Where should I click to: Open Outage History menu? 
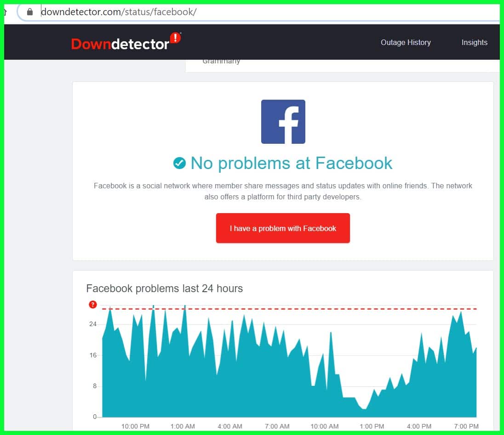coord(406,42)
